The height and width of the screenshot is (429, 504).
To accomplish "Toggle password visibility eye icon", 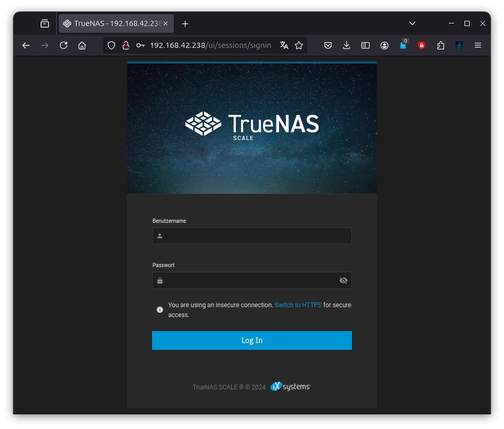I will (343, 281).
